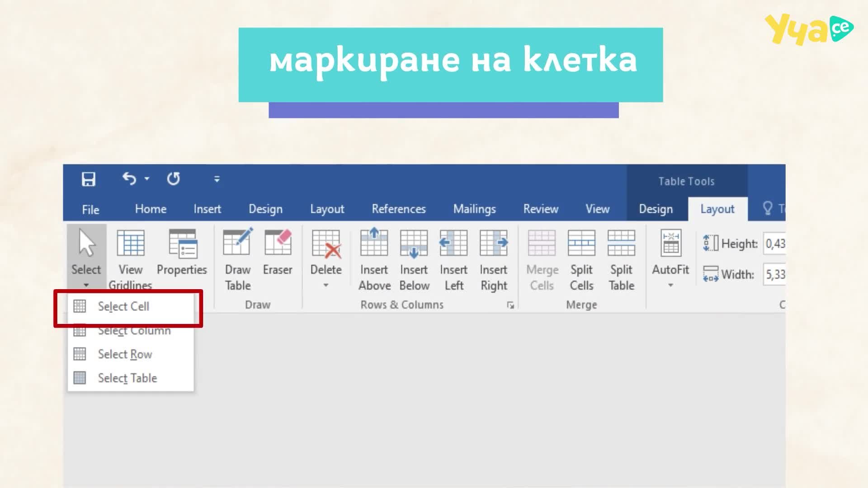Viewport: 868px width, 488px height.
Task: Click the Redo/Repeat icon
Action: click(174, 179)
